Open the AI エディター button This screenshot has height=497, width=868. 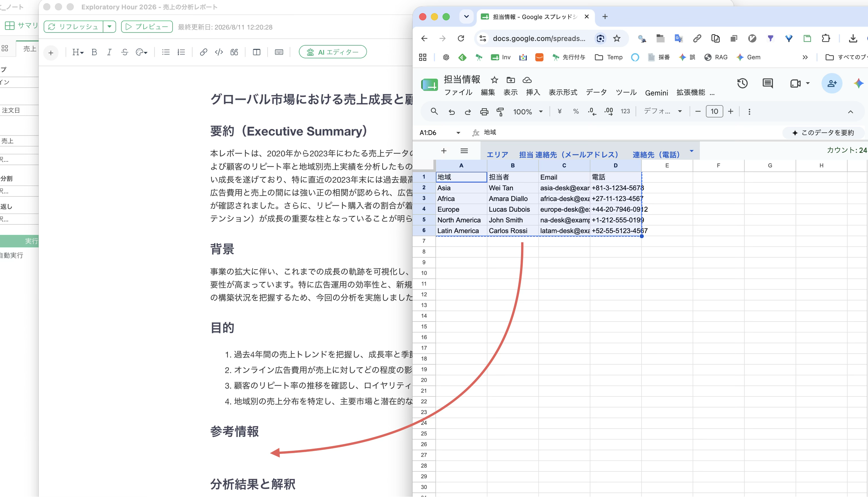tap(333, 52)
